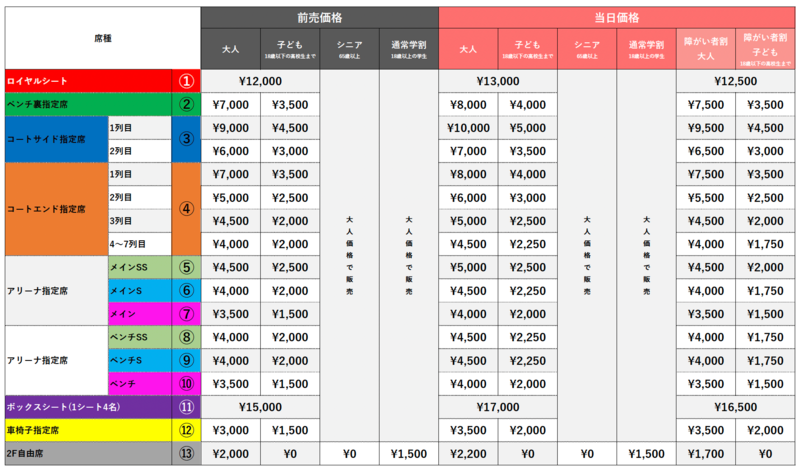
Task: Select the purple ボックスシート(1シート4名) row label
Action: coord(87,407)
